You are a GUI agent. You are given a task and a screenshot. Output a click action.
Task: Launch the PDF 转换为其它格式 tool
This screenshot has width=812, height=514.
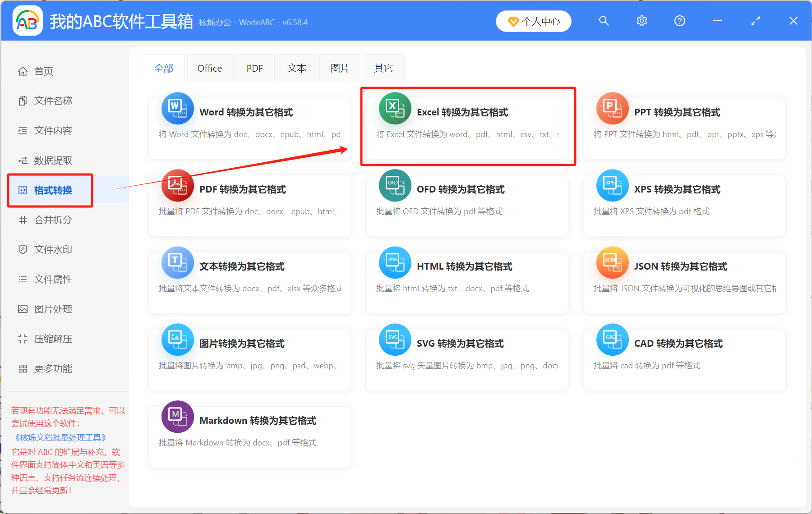tap(249, 198)
